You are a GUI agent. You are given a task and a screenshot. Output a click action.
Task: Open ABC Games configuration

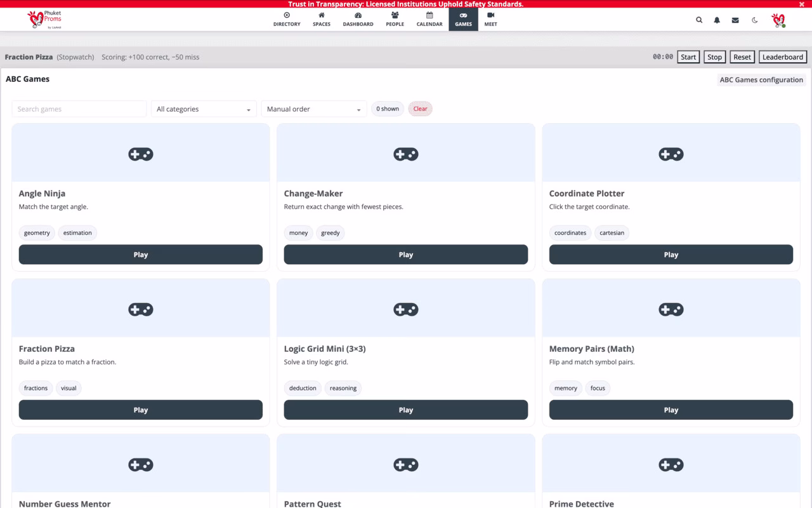[761, 80]
